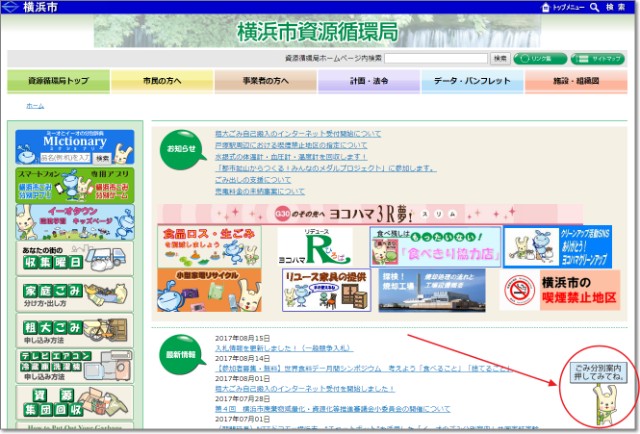Open the テレビ・エアコン appliance recycling banner
The width and height of the screenshot is (640, 434).
tap(75, 368)
